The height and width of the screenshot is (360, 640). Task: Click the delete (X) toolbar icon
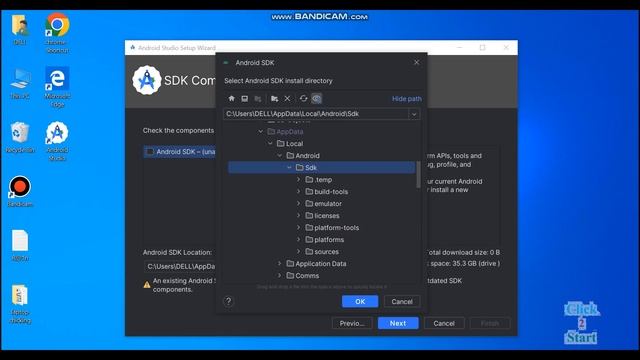pyautogui.click(x=287, y=98)
